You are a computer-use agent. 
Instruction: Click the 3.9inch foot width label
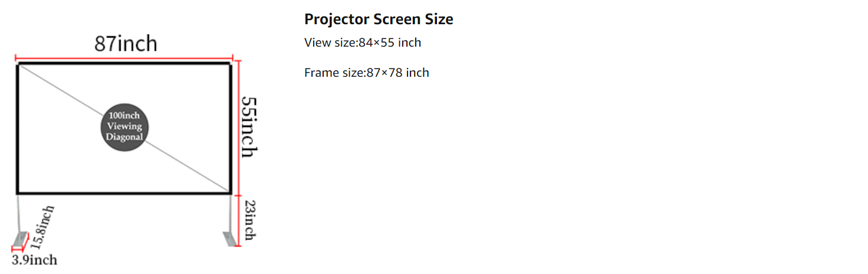[x=34, y=260]
